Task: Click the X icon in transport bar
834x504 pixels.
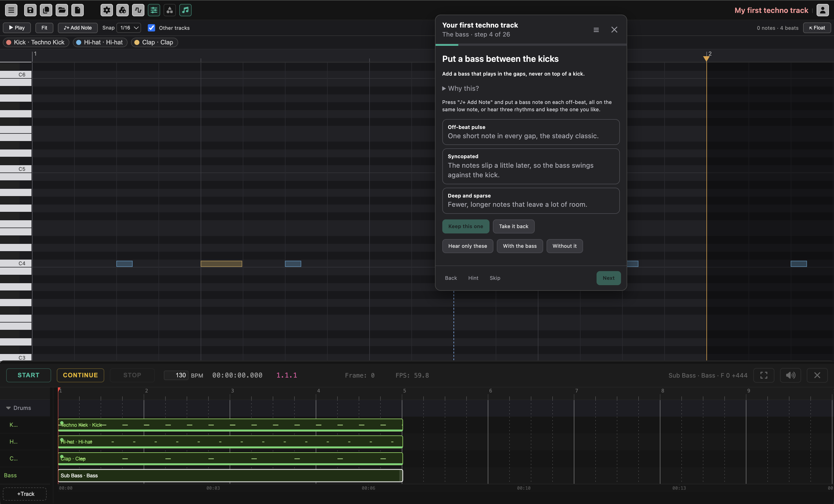Action: (817, 375)
